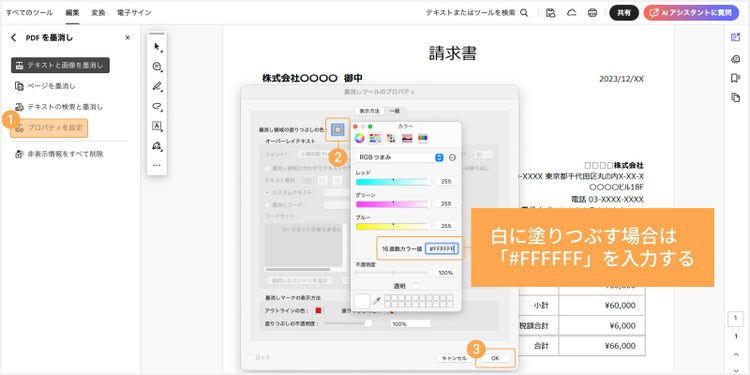Select the add text box tool
Image resolution: width=750 pixels, height=375 pixels.
157,126
